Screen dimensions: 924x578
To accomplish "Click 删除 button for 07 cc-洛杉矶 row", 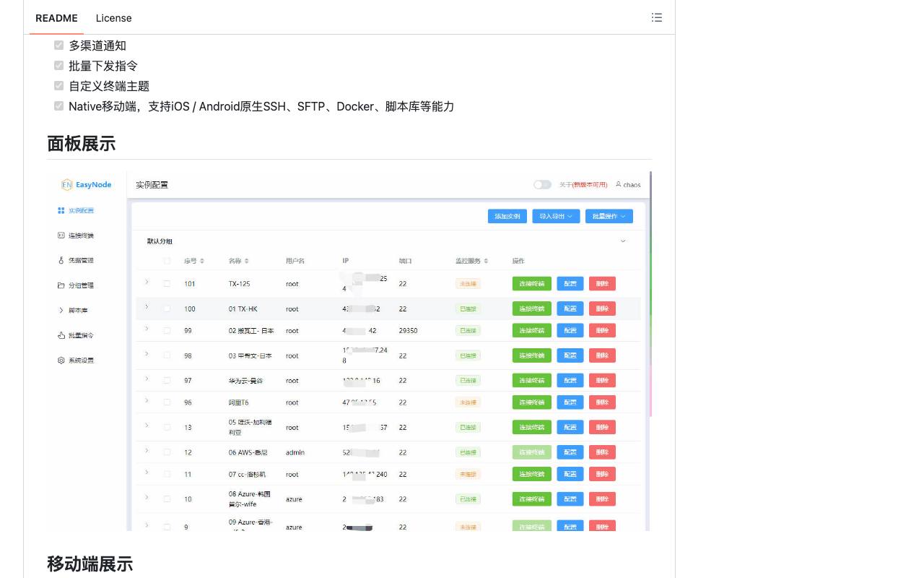I will coord(602,475).
